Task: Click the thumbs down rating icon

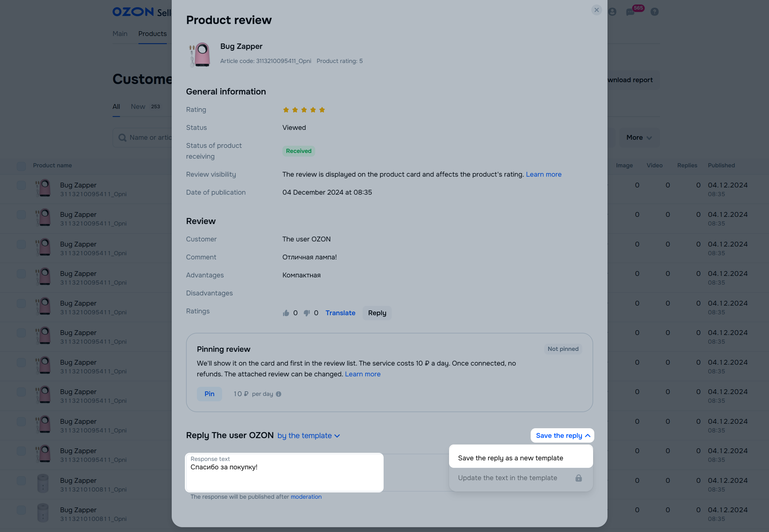Action: [306, 313]
